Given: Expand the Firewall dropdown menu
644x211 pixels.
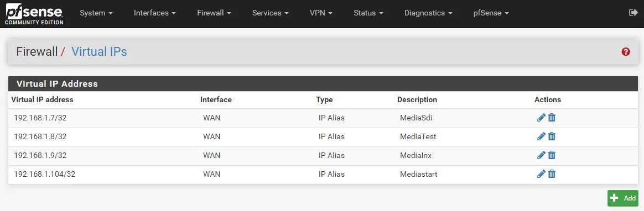Looking at the screenshot, I should click(x=214, y=13).
